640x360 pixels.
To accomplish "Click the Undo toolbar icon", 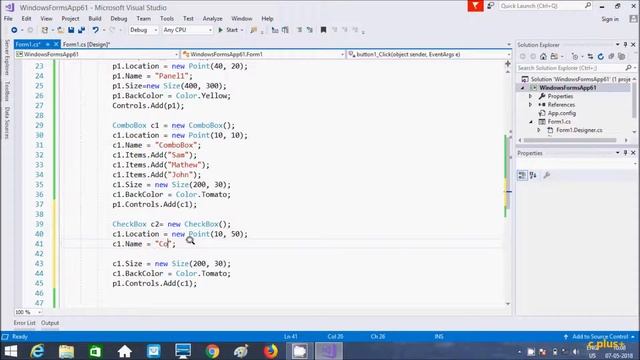I will (95, 30).
